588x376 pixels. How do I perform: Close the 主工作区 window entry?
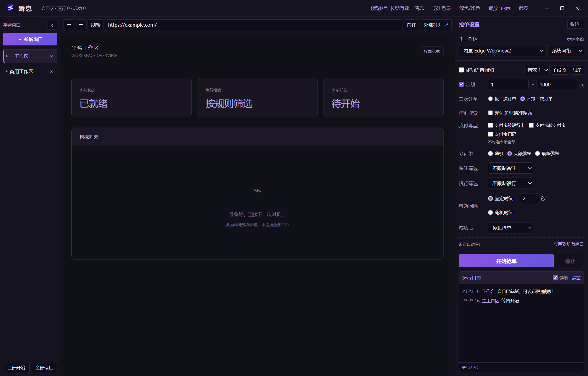51,56
